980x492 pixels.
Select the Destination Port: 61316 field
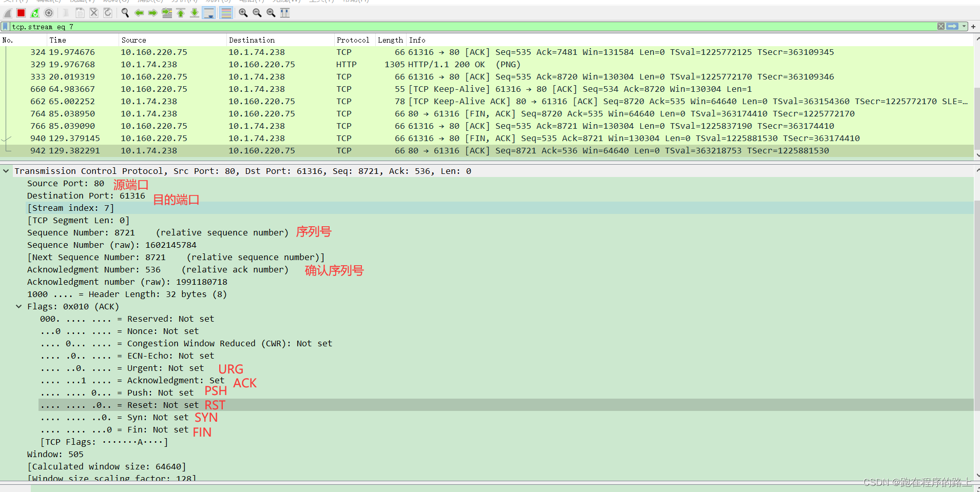point(86,196)
